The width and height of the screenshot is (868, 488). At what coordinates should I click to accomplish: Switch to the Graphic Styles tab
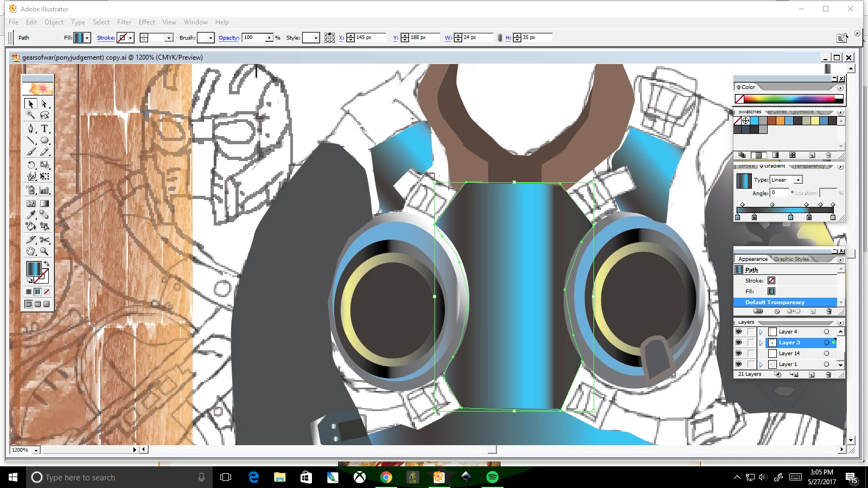[792, 259]
